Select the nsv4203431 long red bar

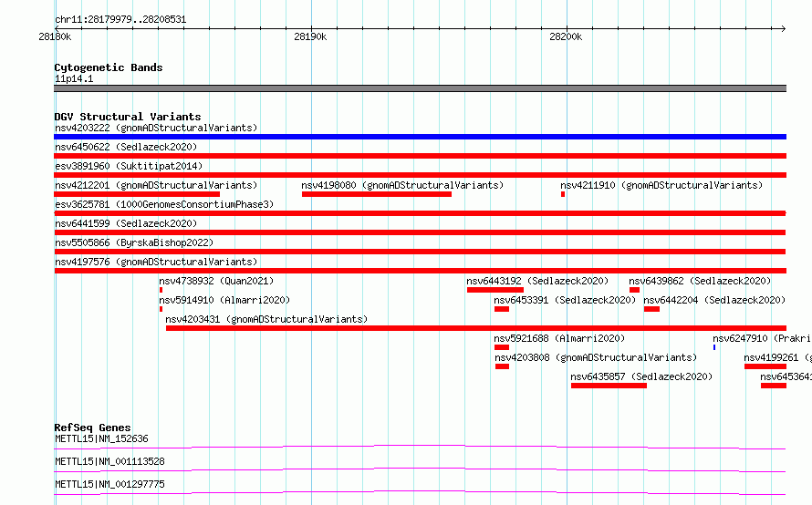pos(476,328)
